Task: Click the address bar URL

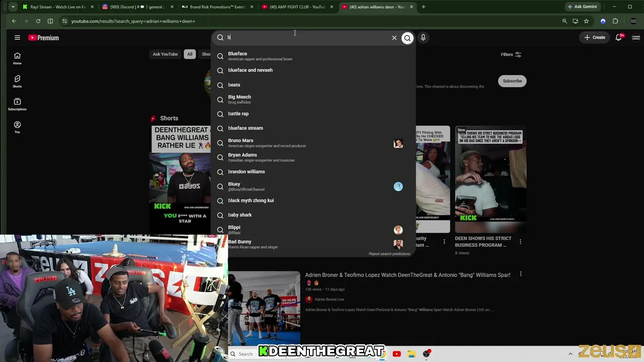Action: [133, 21]
